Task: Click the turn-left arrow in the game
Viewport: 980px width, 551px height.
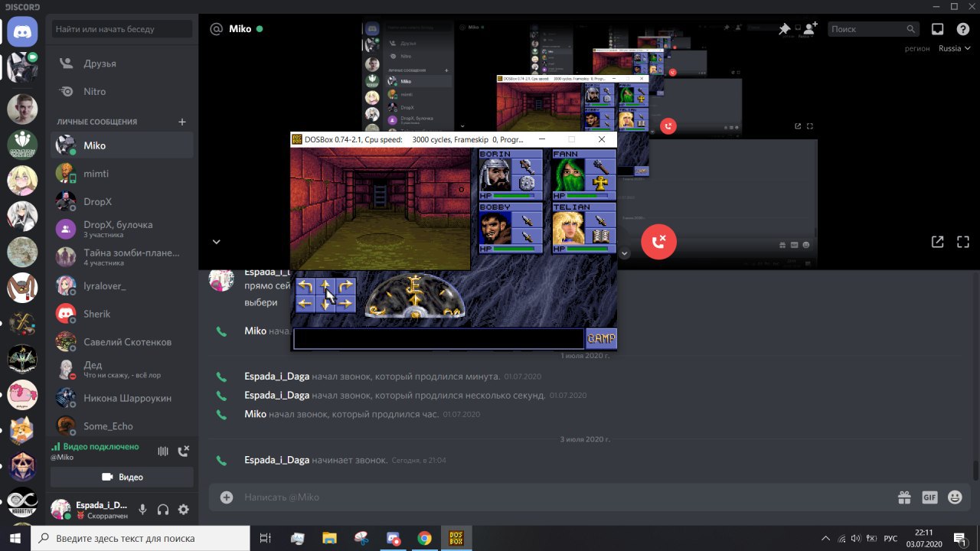Action: (x=305, y=286)
